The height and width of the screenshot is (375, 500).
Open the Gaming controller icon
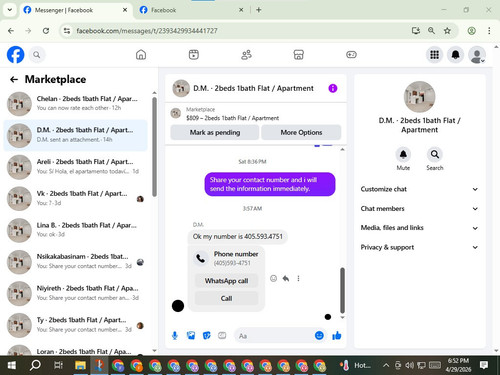(x=351, y=55)
